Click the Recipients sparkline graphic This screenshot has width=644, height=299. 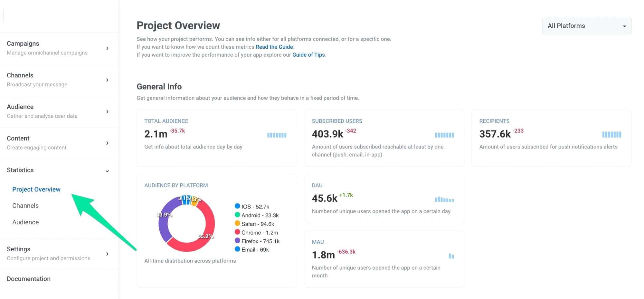[611, 135]
